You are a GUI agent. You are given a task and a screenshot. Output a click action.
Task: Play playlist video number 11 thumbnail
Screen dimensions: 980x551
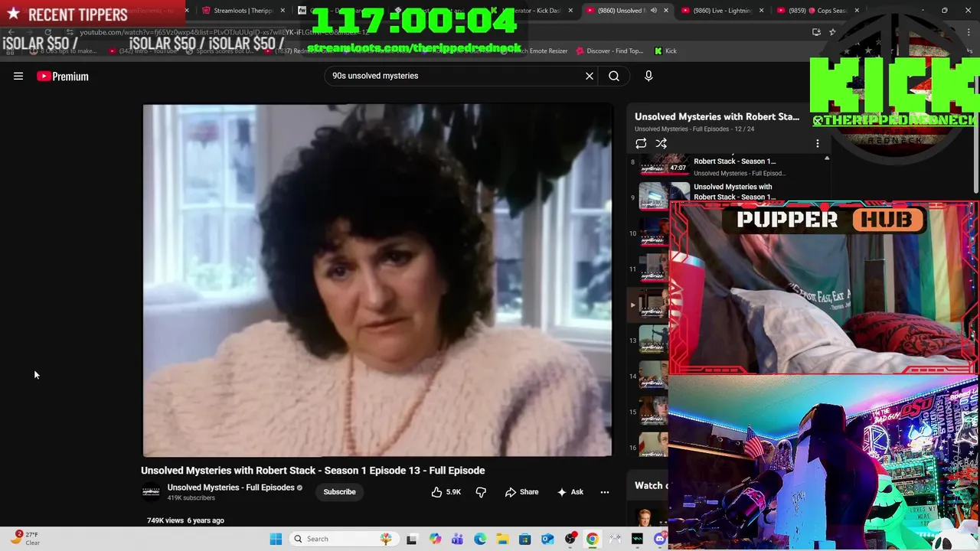point(655,269)
